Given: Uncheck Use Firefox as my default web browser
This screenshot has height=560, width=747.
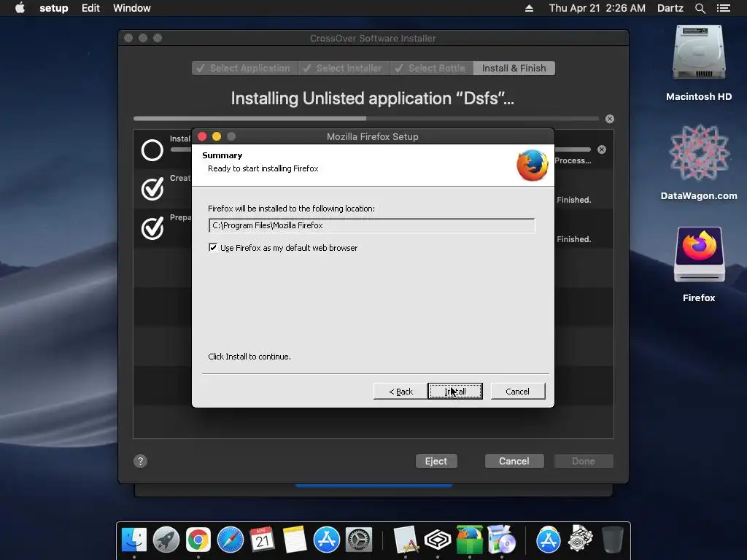Looking at the screenshot, I should pyautogui.click(x=213, y=248).
